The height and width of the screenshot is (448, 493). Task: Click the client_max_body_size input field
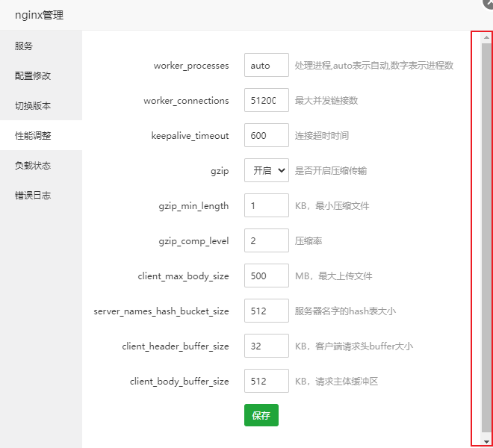point(267,276)
